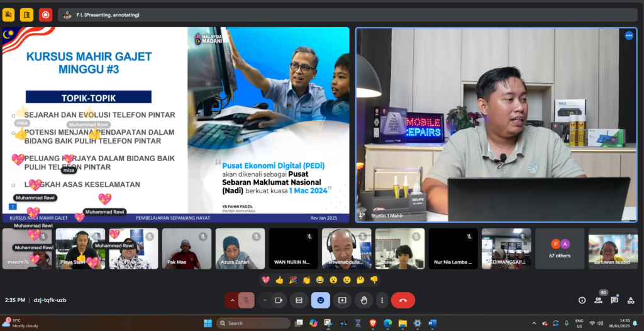This screenshot has width=644, height=331.
Task: Turn on closed captions
Action: pos(299,300)
